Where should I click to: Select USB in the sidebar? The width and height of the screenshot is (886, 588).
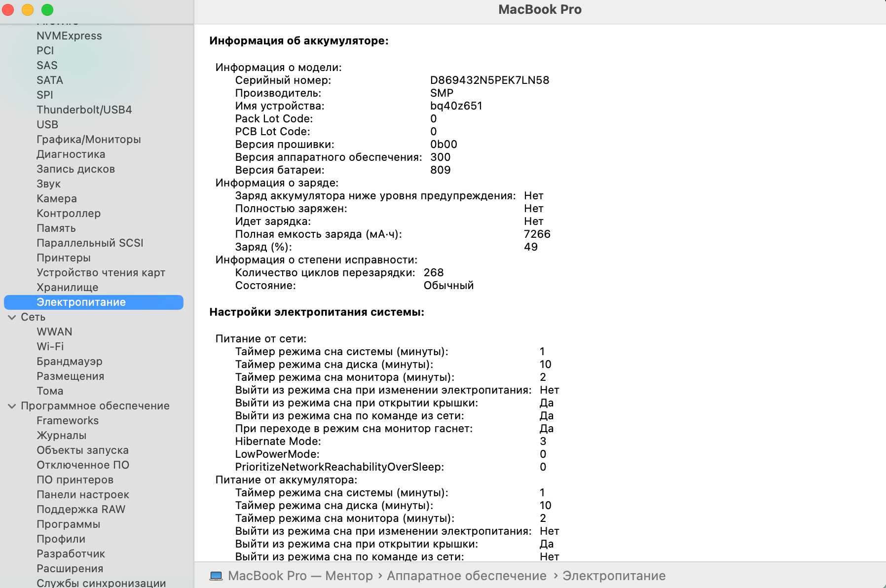click(x=47, y=125)
